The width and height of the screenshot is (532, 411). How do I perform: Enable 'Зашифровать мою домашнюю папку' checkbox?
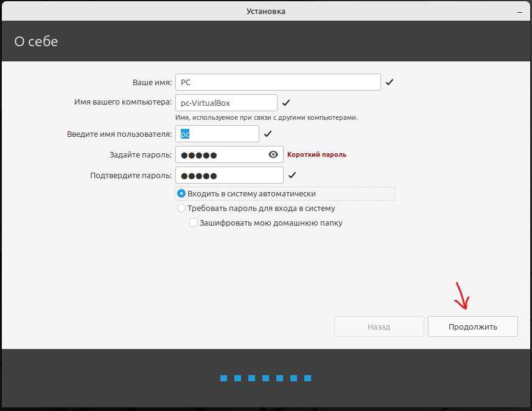click(194, 223)
